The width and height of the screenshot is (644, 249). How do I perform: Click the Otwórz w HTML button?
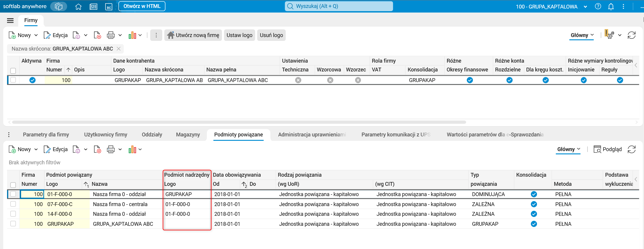[x=142, y=6]
